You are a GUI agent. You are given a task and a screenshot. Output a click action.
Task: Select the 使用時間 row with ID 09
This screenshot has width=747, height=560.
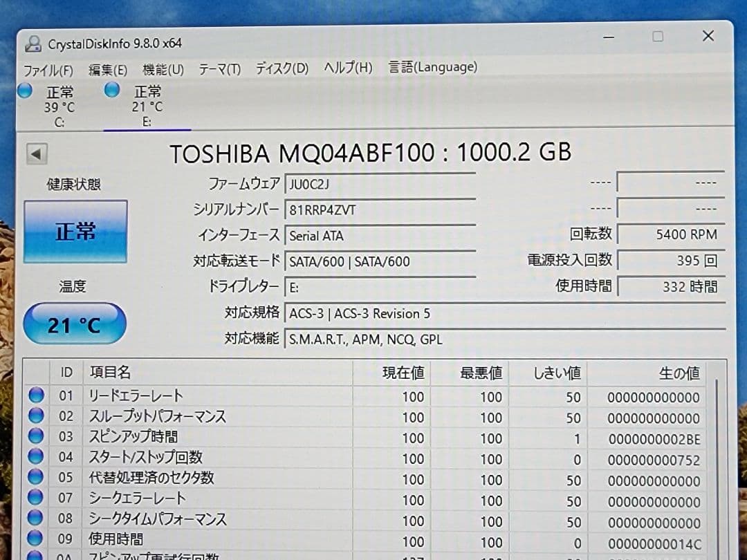[x=365, y=541]
